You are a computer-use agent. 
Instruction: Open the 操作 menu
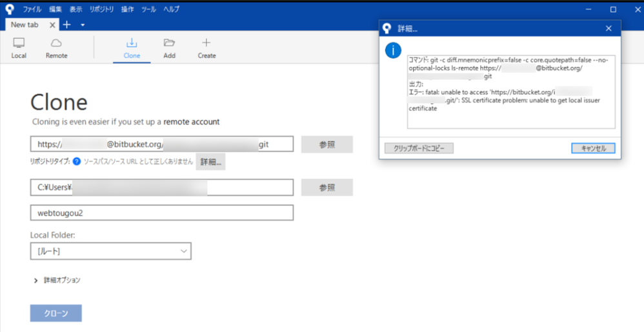[127, 9]
